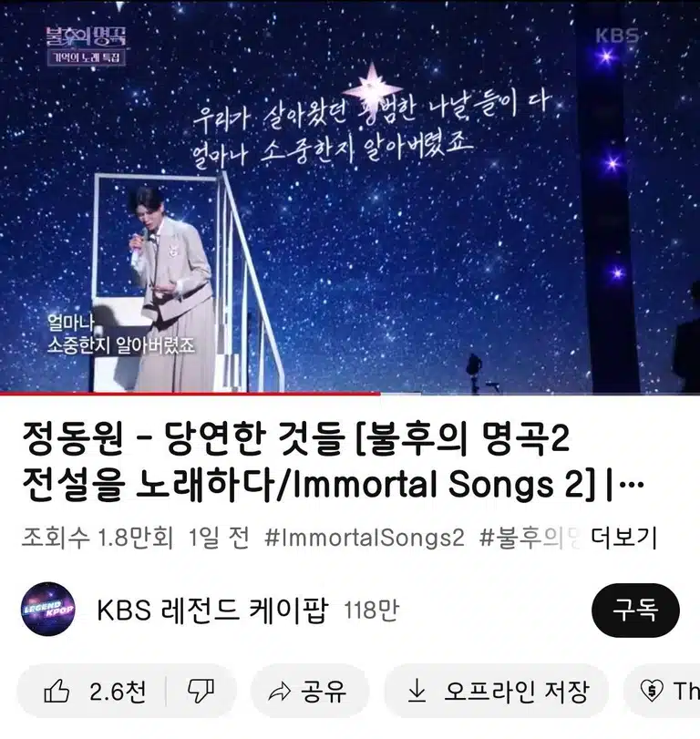Open the #ImmortalSongs2 hashtag
700x739 pixels.
pyautogui.click(x=365, y=538)
